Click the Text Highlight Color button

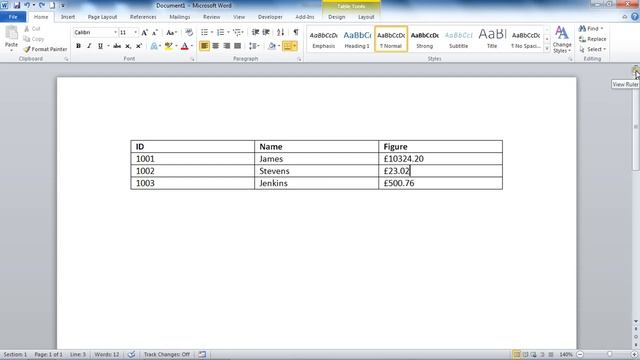168,46
